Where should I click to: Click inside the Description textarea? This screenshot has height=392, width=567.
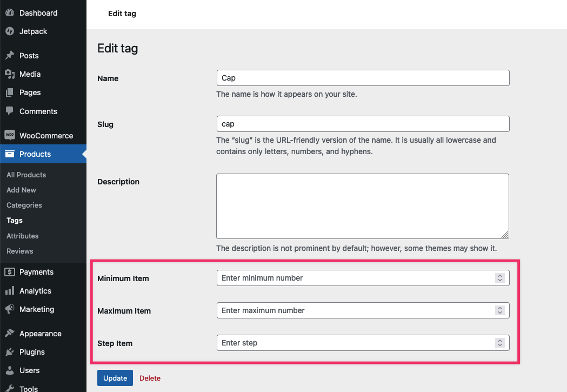[x=363, y=206]
